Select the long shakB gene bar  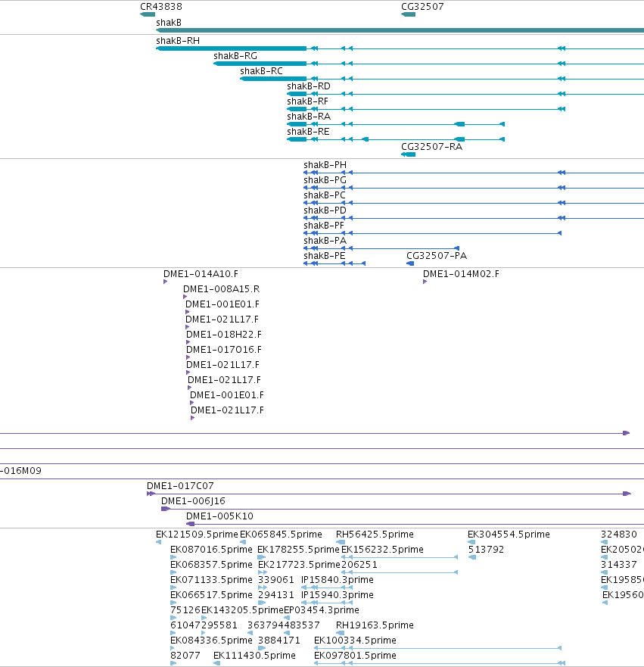point(400,30)
